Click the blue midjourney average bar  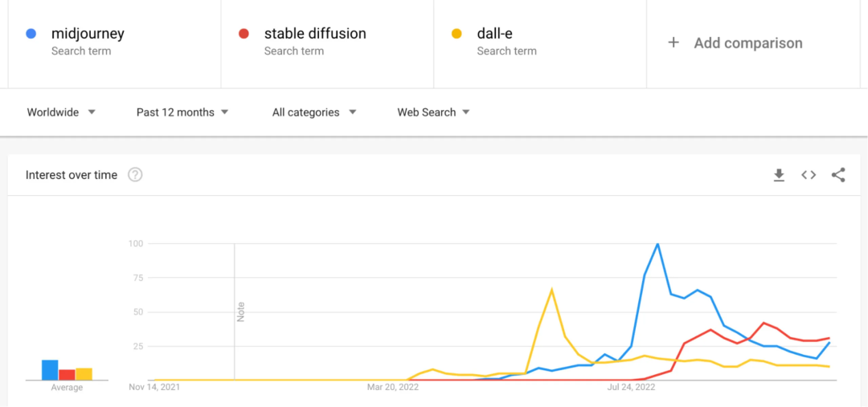[x=50, y=370]
